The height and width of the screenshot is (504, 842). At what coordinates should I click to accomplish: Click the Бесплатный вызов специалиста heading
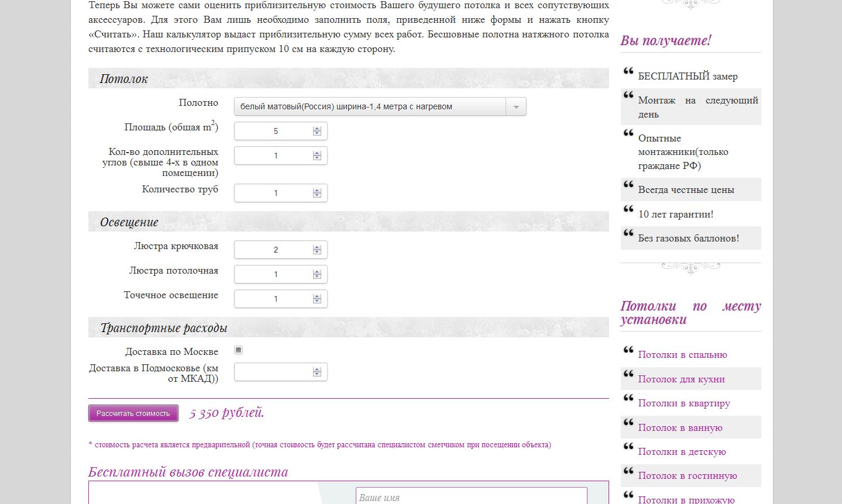(x=188, y=472)
